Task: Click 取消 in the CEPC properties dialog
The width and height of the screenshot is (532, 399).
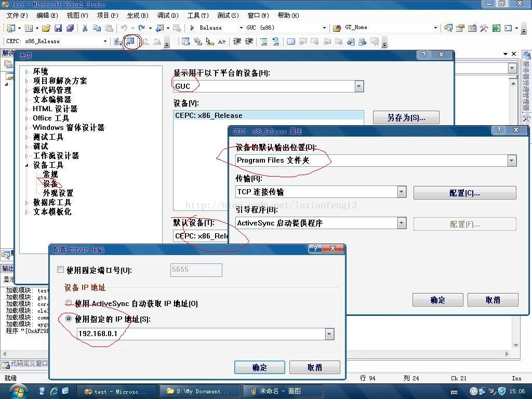Action: click(x=493, y=300)
